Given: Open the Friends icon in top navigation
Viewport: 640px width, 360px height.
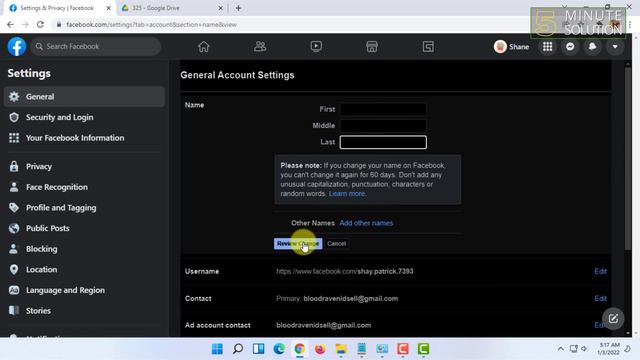Looking at the screenshot, I should click(x=260, y=47).
